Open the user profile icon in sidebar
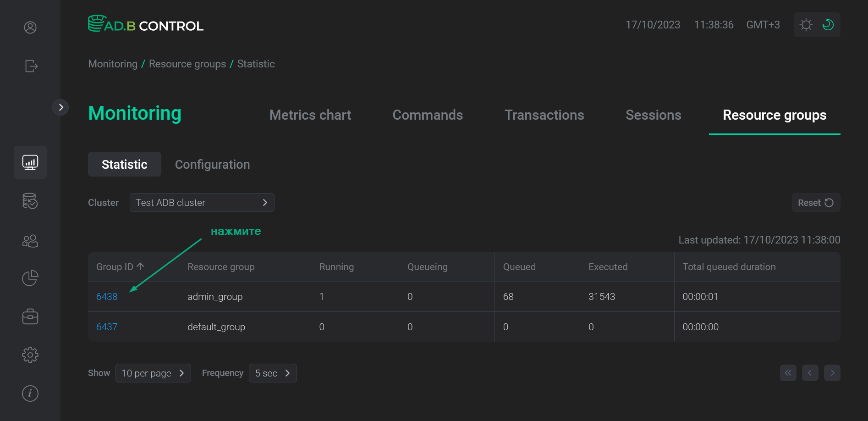868x421 pixels. click(x=30, y=28)
